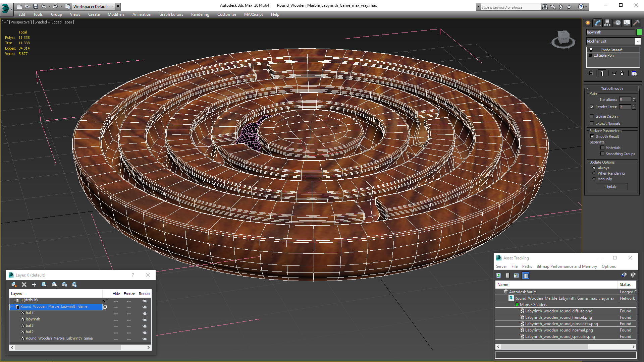The image size is (644, 362).
Task: Open the Workspace: Default dropdown
Action: click(93, 6)
